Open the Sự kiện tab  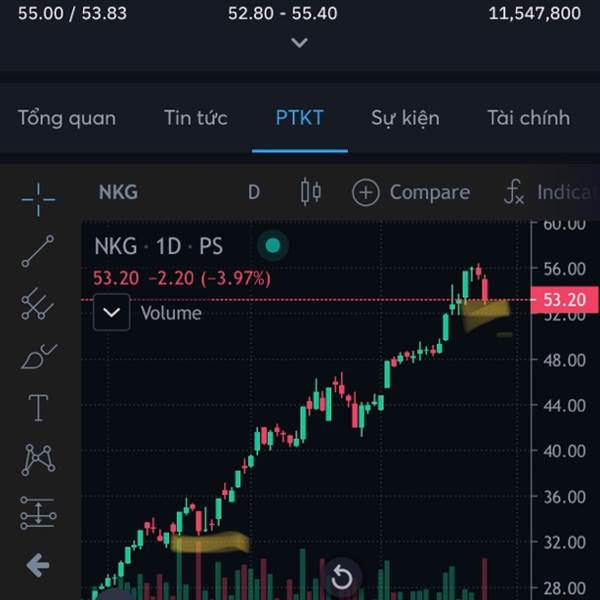[x=405, y=117]
